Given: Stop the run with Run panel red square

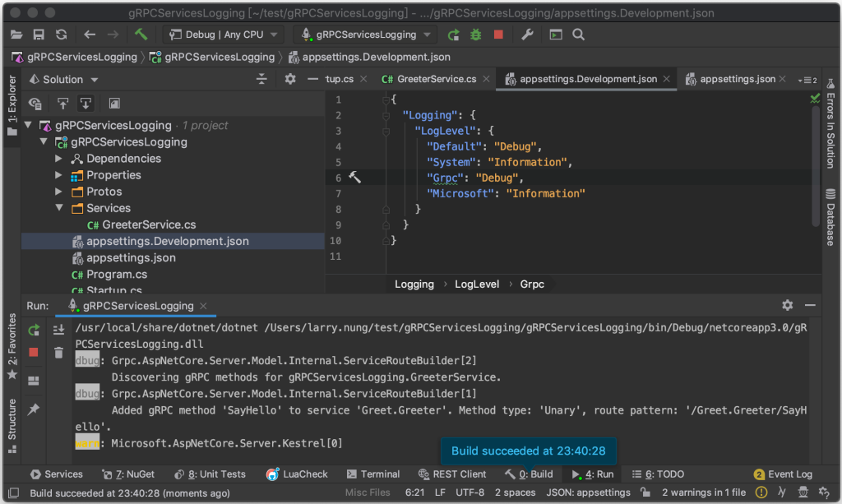Looking at the screenshot, I should tap(33, 353).
